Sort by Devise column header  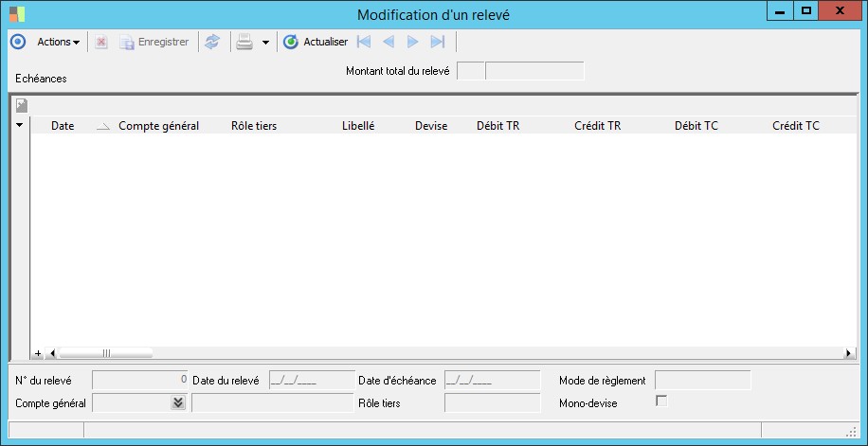(x=431, y=126)
